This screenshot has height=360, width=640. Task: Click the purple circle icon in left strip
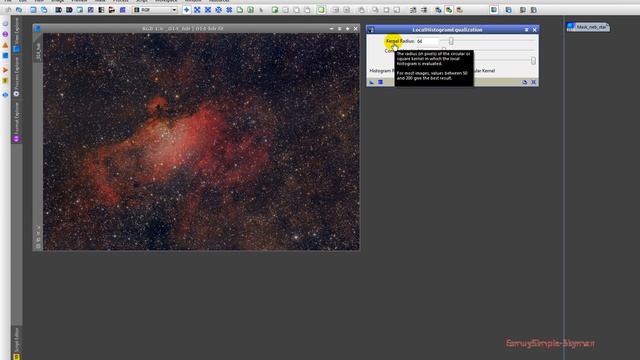[5, 34]
